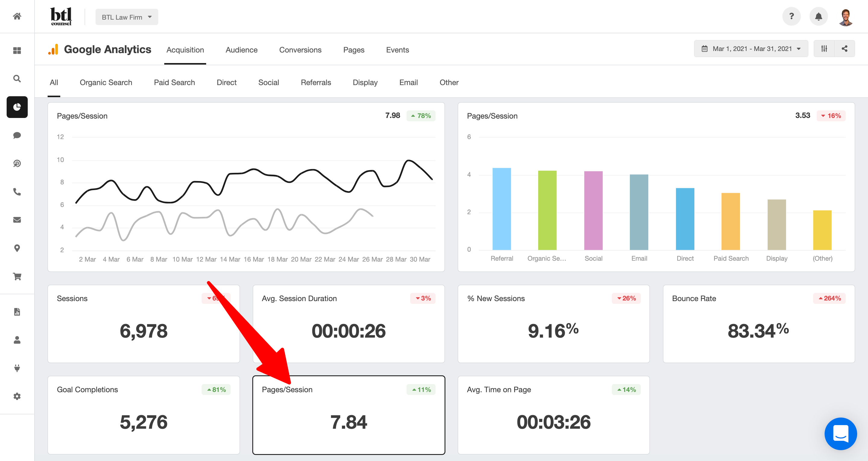Select the Direct channel filter
The image size is (868, 461).
[227, 83]
